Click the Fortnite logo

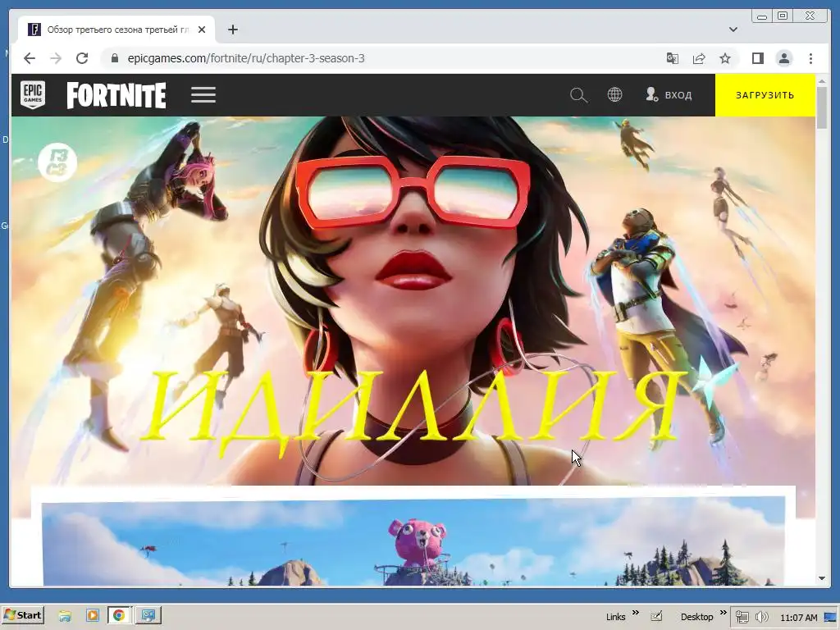tap(116, 95)
